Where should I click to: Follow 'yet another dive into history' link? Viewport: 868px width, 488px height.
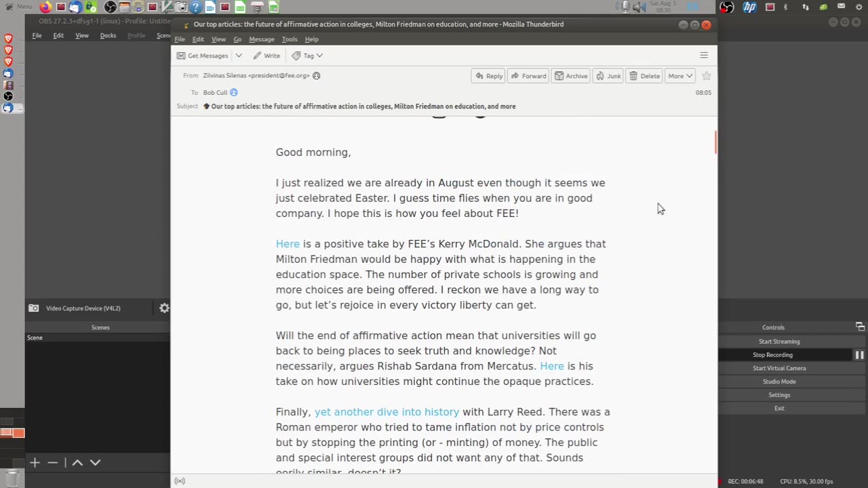[387, 412]
